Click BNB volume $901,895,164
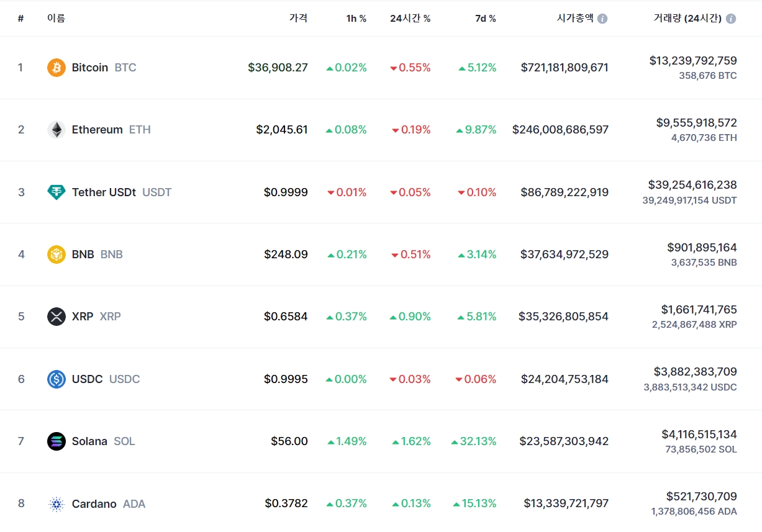Screen dimensions: 762x532 coord(702,248)
